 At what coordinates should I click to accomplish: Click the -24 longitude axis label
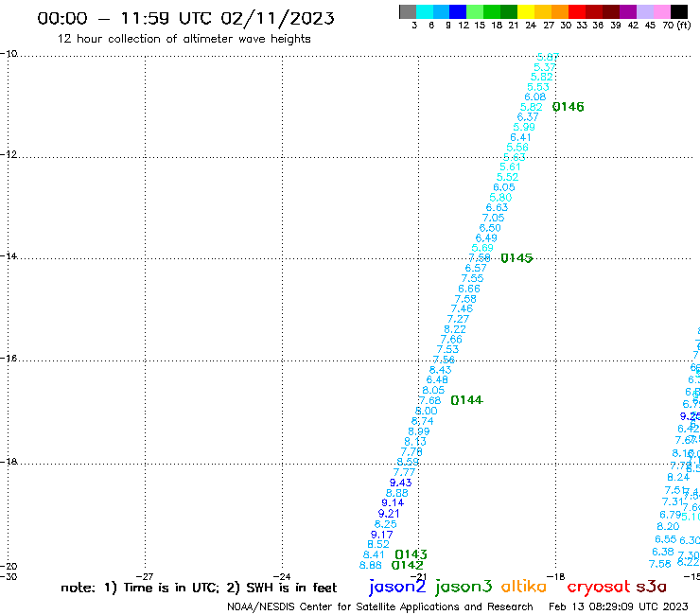(x=282, y=576)
